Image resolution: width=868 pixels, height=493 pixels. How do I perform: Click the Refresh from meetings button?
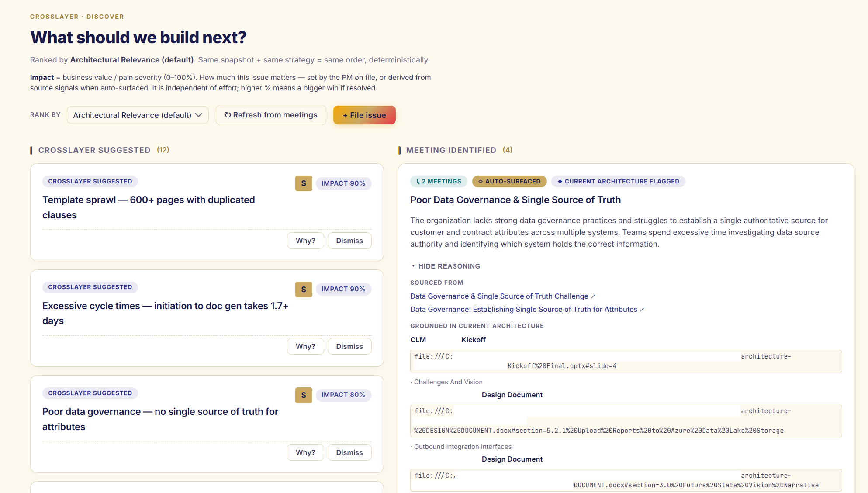[271, 115]
